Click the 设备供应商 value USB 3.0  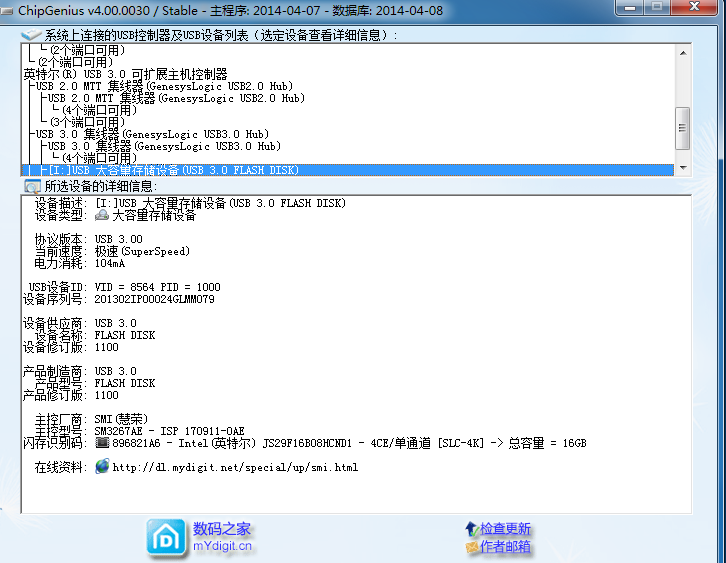(x=116, y=323)
